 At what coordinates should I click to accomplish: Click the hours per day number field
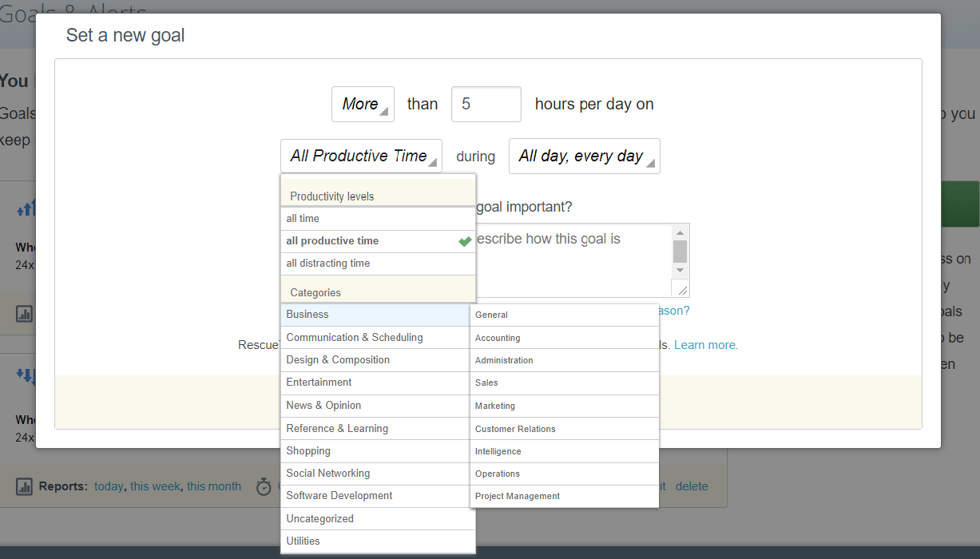486,105
